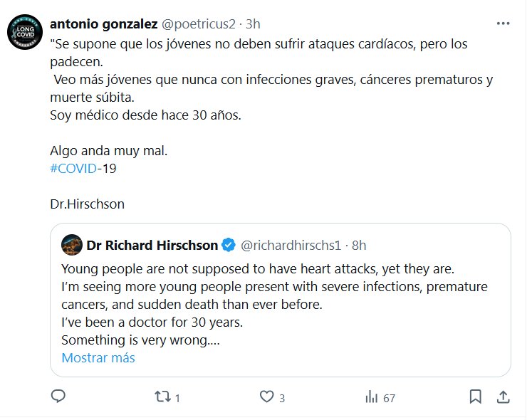Expand quoted post with Mostrar más
Viewport: 527px width, 420px height.
[98, 358]
